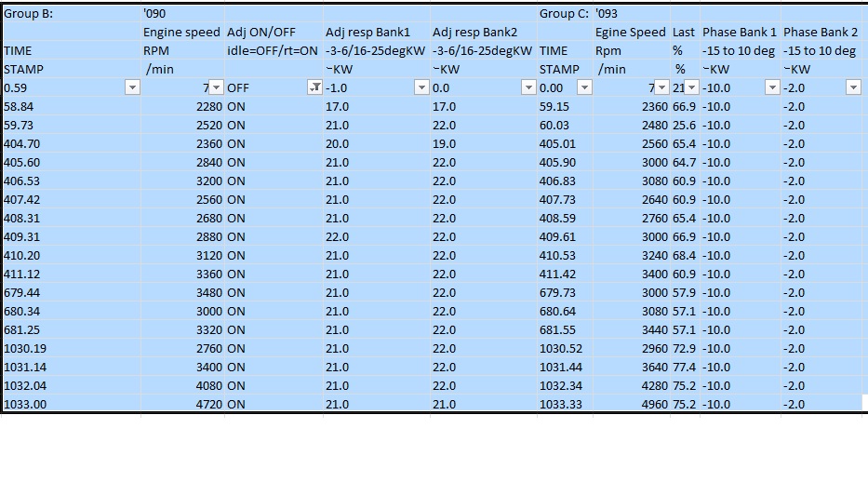Select Last % value 72.9
This screenshot has height=482, width=868.
(x=686, y=349)
